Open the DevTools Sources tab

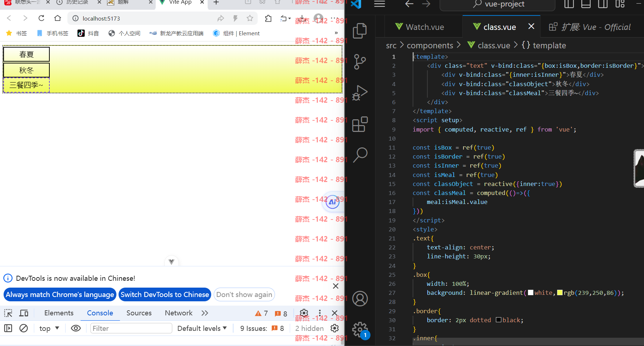[x=139, y=313]
